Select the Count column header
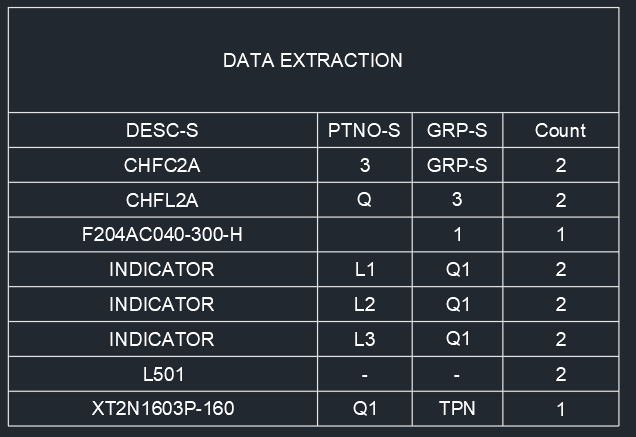The height and width of the screenshot is (437, 636). coord(561,130)
